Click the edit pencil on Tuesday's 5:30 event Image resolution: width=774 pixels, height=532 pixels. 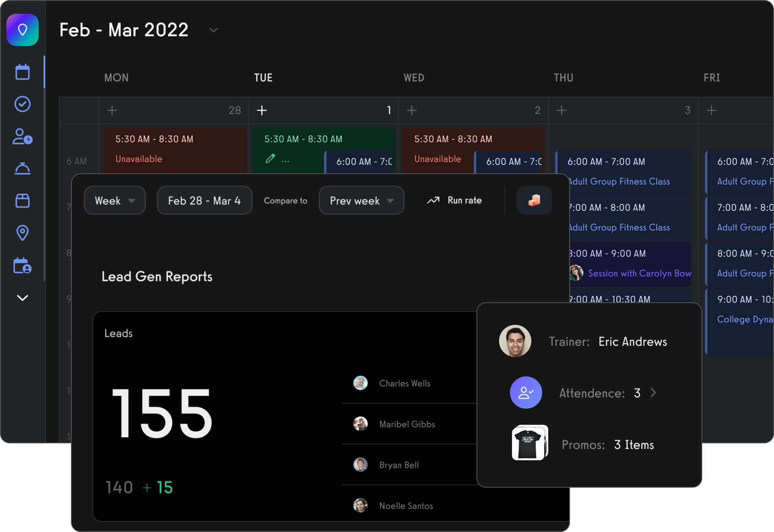click(x=270, y=159)
